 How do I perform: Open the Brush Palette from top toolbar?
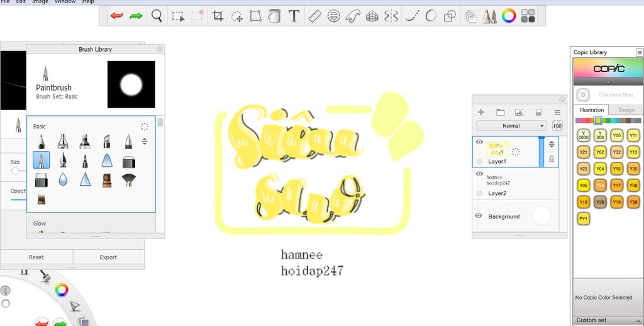tap(489, 16)
